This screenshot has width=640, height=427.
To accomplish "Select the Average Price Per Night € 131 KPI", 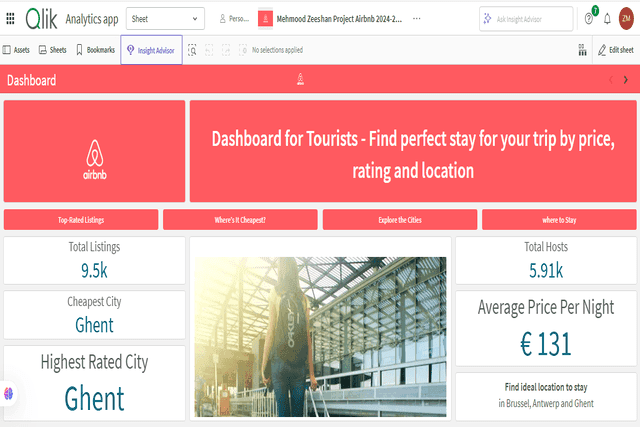I will click(x=546, y=328).
